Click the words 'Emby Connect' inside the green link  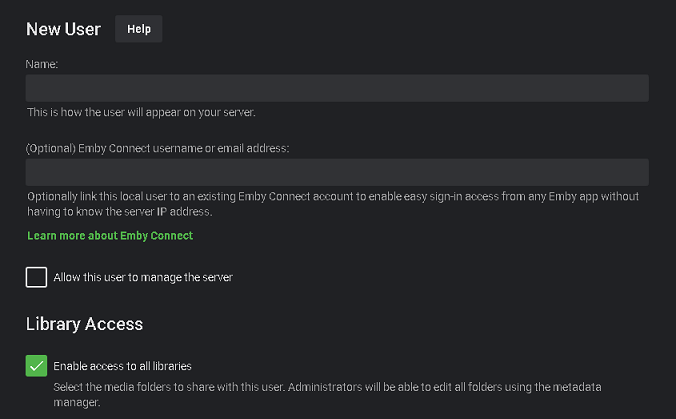pos(157,236)
